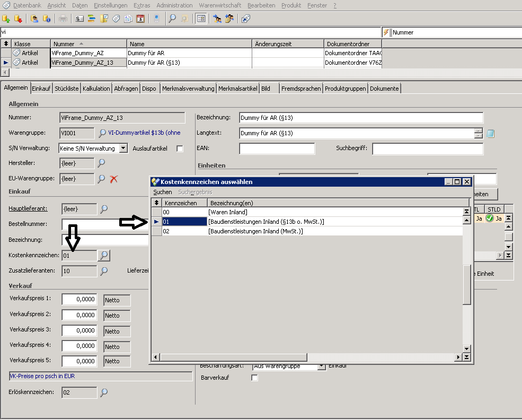
Task: Click the mobile phone icon in the toolbar
Action: point(156,19)
